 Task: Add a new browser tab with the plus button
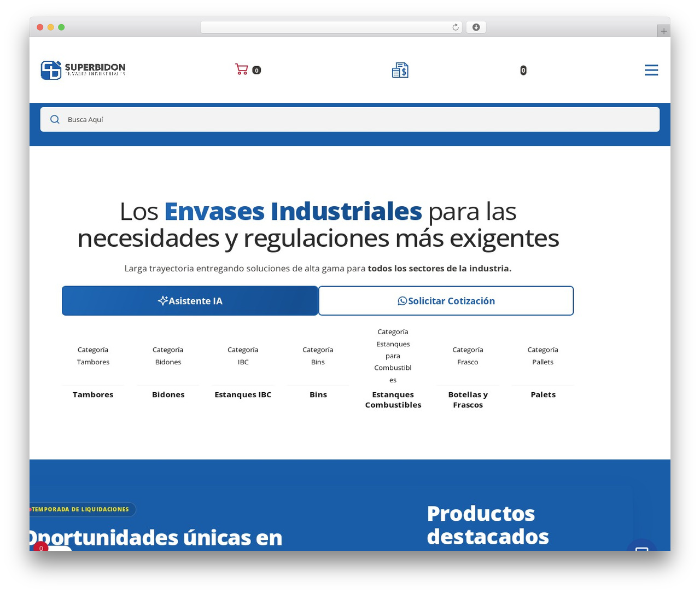pyautogui.click(x=663, y=31)
